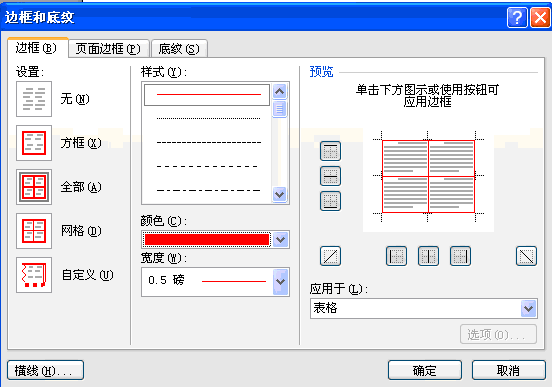This screenshot has height=387, width=552.
Task: Toggle the left border button
Action: (x=396, y=256)
